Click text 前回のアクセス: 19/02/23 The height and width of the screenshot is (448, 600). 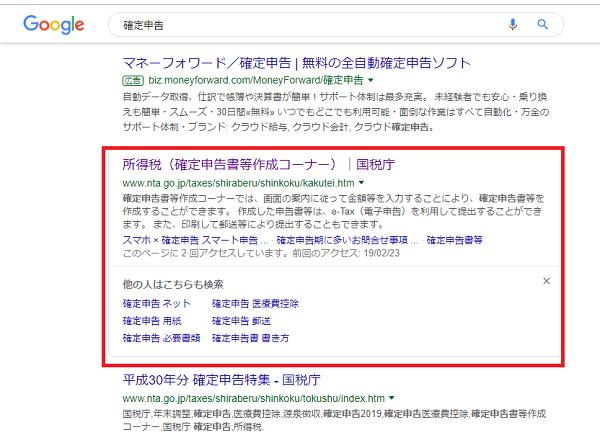pos(346,253)
